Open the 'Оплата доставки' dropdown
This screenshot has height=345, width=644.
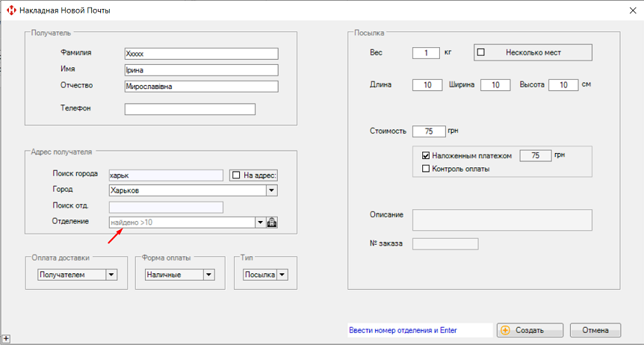coord(111,275)
